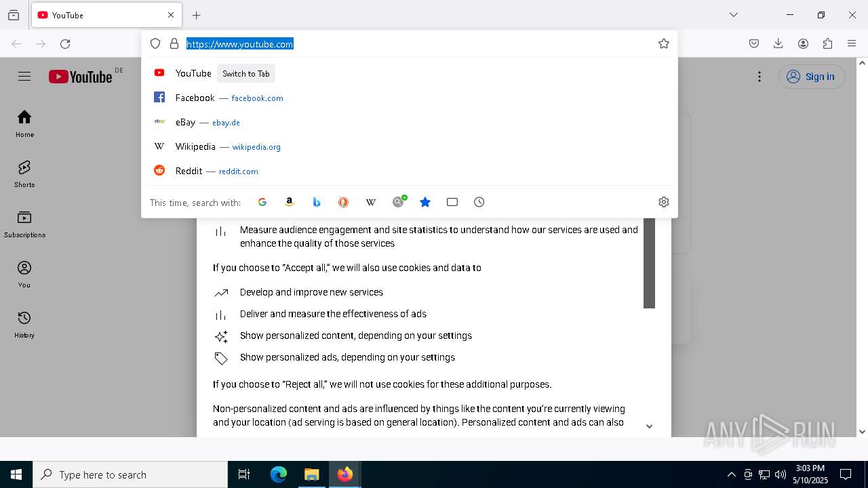The width and height of the screenshot is (868, 488).
Task: Sign in to YouTube
Action: (x=812, y=77)
